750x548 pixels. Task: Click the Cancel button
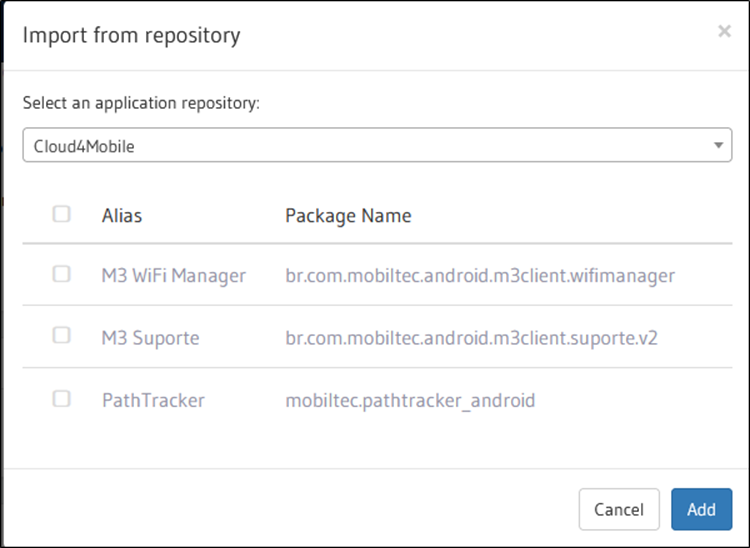619,509
